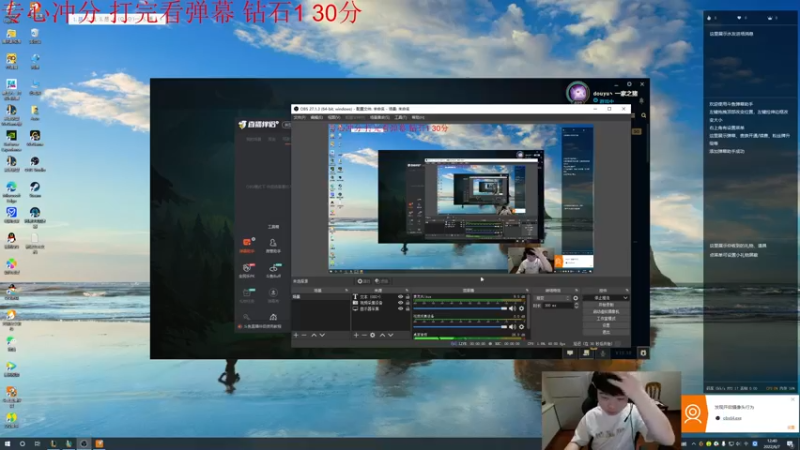Click the Task View button on the taskbar
Image resolution: width=800 pixels, height=450 pixels.
pos(37,444)
